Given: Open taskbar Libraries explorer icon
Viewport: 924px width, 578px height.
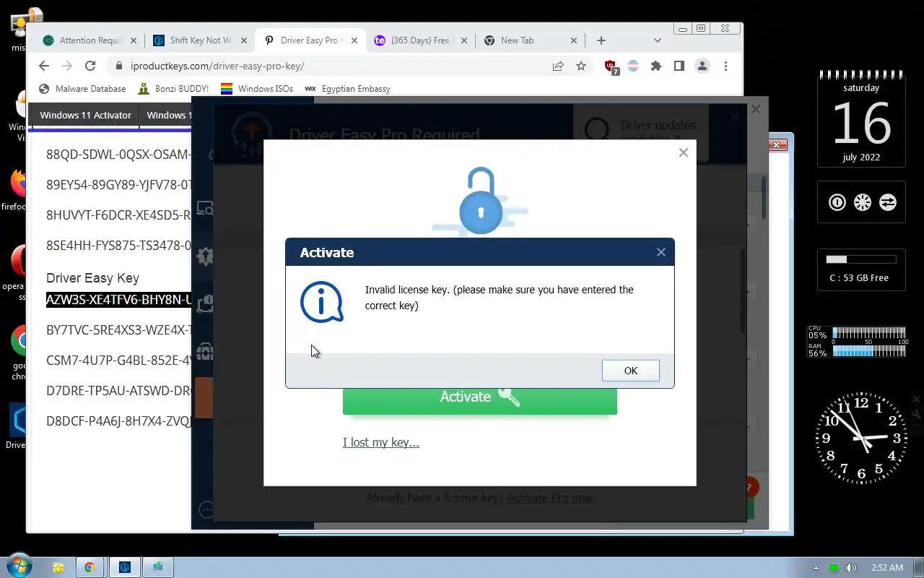Looking at the screenshot, I should tap(58, 567).
